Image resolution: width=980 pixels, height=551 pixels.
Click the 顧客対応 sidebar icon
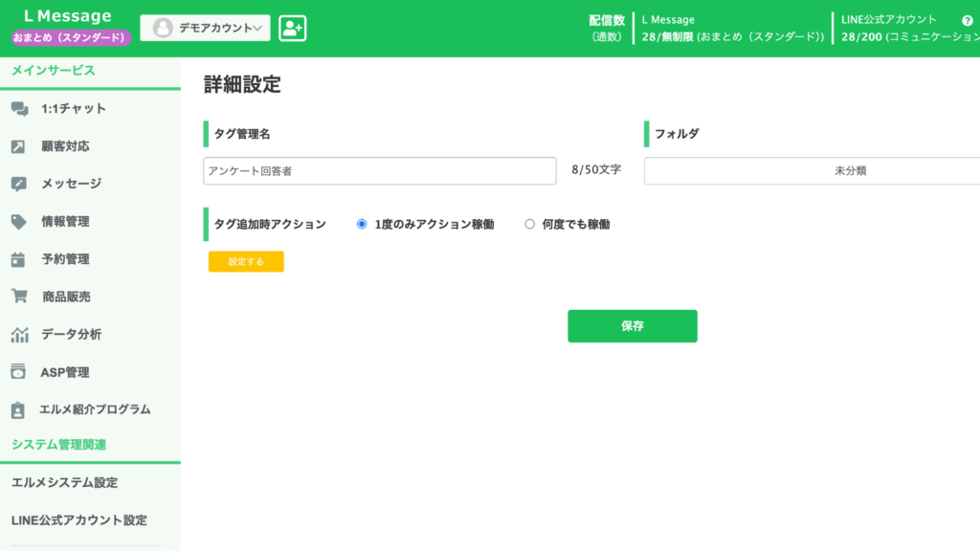coord(18,146)
